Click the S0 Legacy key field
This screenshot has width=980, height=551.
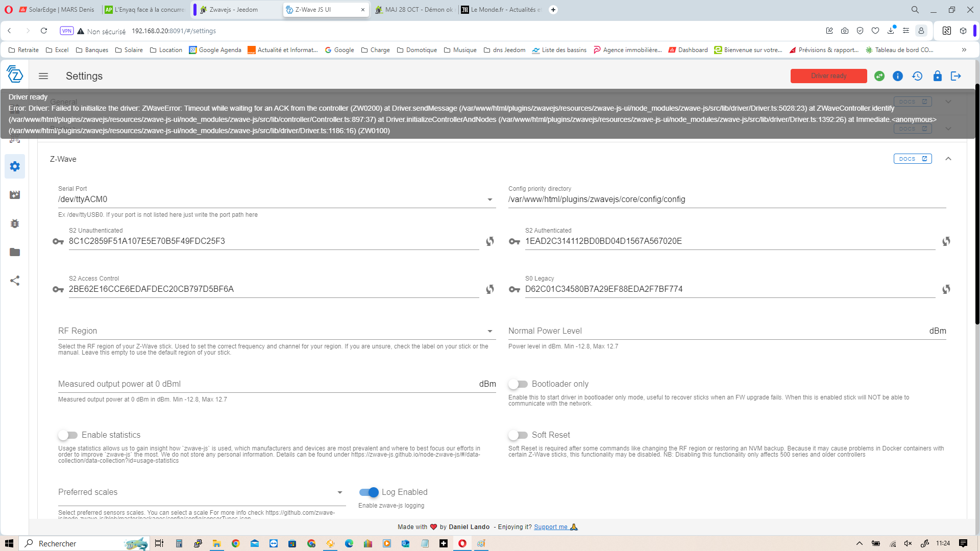coord(730,289)
